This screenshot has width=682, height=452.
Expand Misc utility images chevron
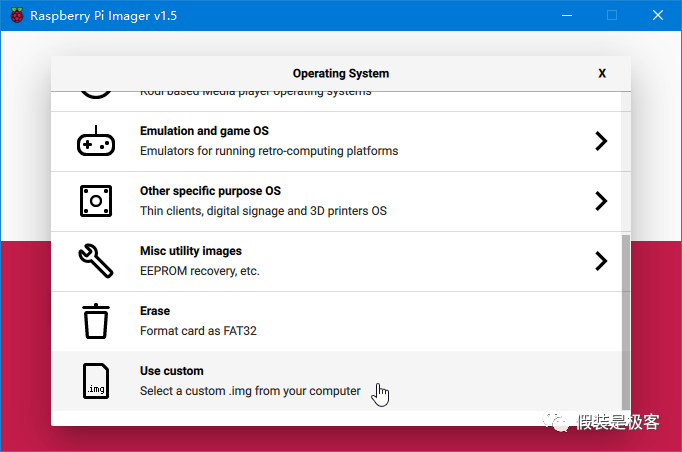601,261
